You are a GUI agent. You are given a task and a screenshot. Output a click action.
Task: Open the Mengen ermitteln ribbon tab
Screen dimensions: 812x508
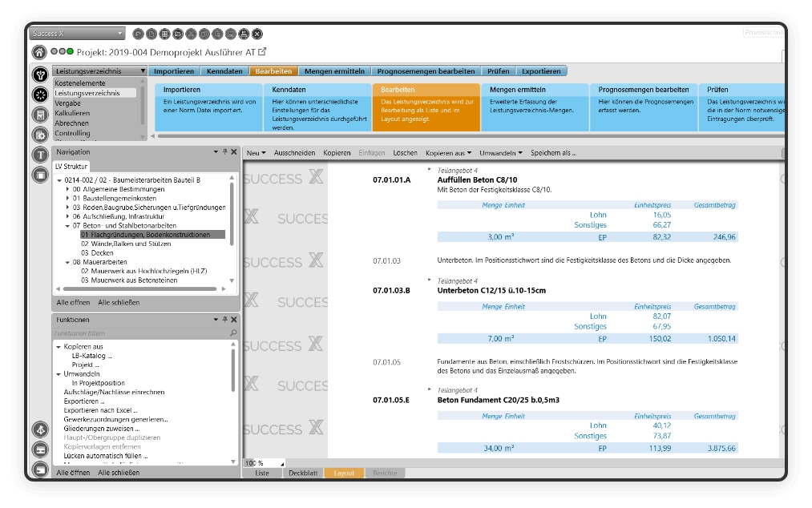pyautogui.click(x=334, y=71)
